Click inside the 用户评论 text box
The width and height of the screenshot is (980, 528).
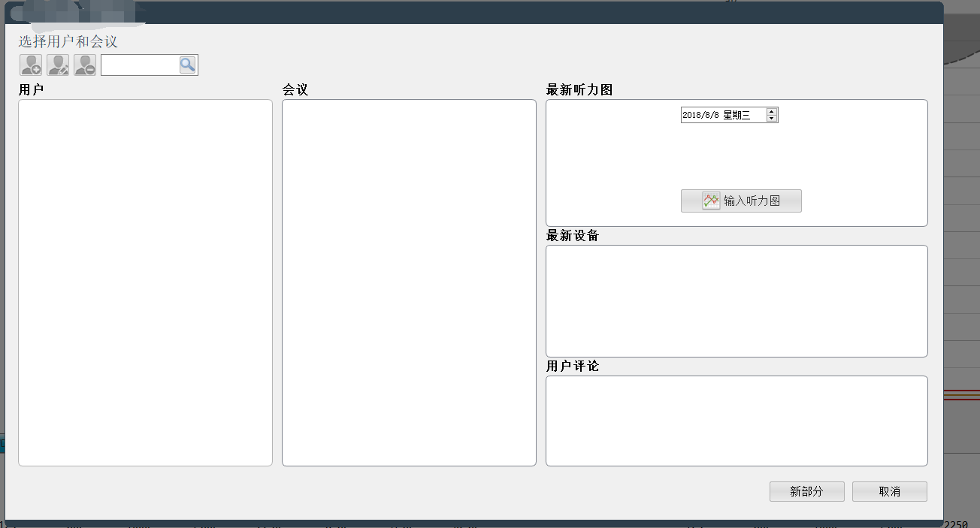pyautogui.click(x=737, y=421)
